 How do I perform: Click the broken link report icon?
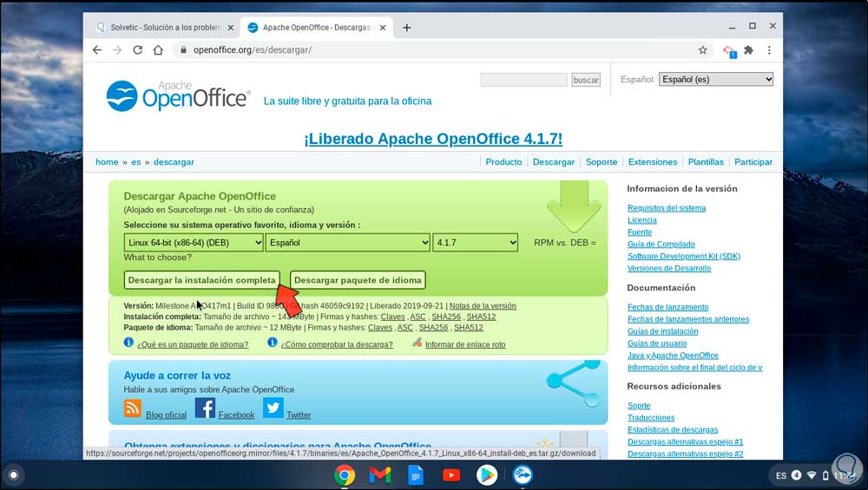tap(417, 343)
